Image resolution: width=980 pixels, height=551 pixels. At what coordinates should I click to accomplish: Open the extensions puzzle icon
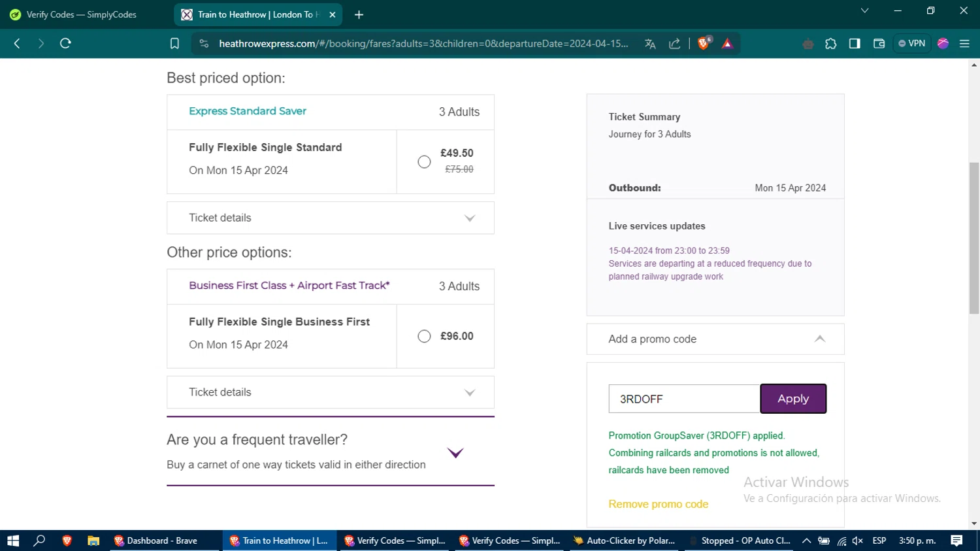[830, 44]
